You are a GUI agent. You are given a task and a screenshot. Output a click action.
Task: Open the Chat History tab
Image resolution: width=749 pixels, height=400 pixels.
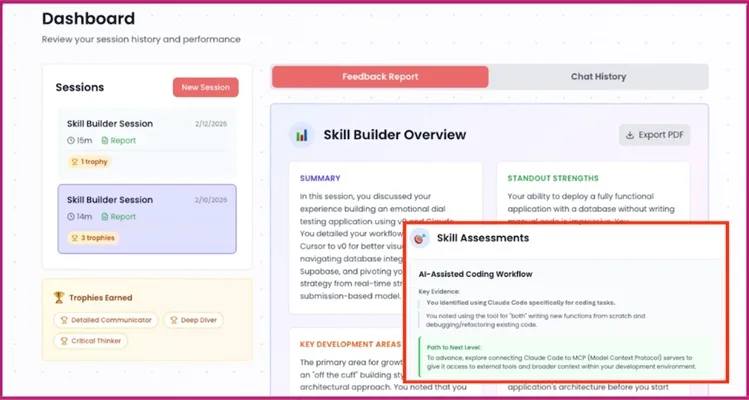(x=598, y=77)
